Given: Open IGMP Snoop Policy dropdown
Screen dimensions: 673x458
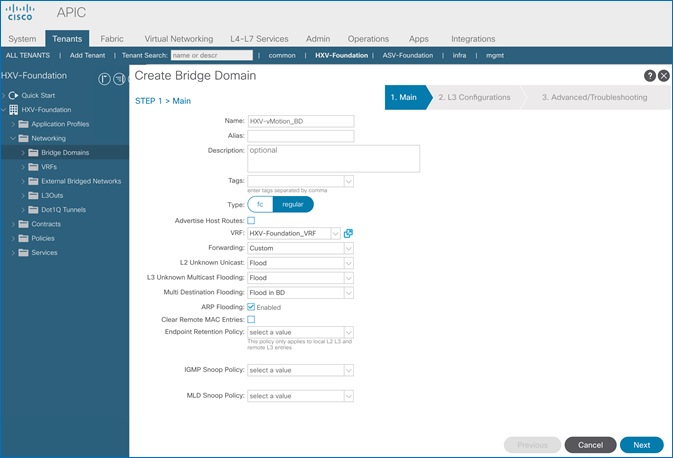Looking at the screenshot, I should tap(349, 370).
